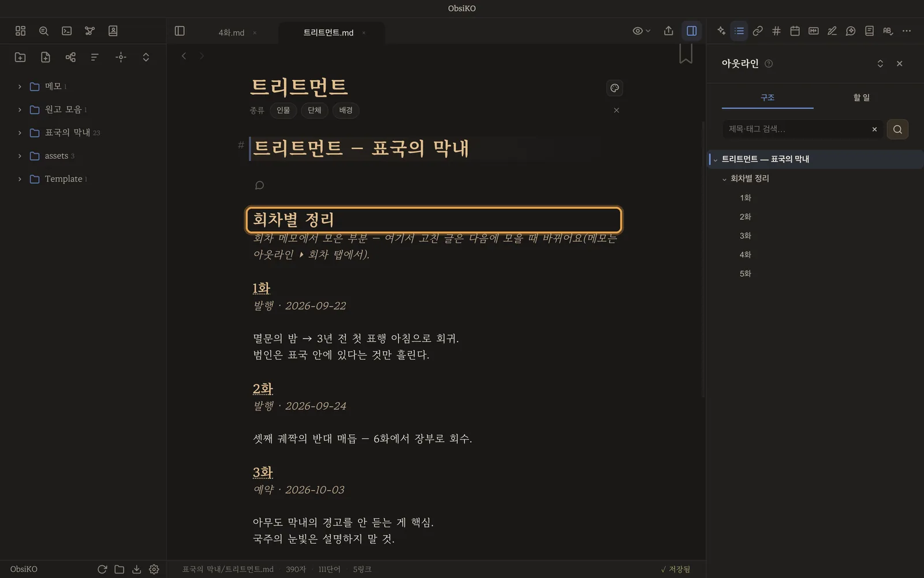Click the help question mark next to 아웃라인
This screenshot has width=924, height=578.
coord(769,64)
